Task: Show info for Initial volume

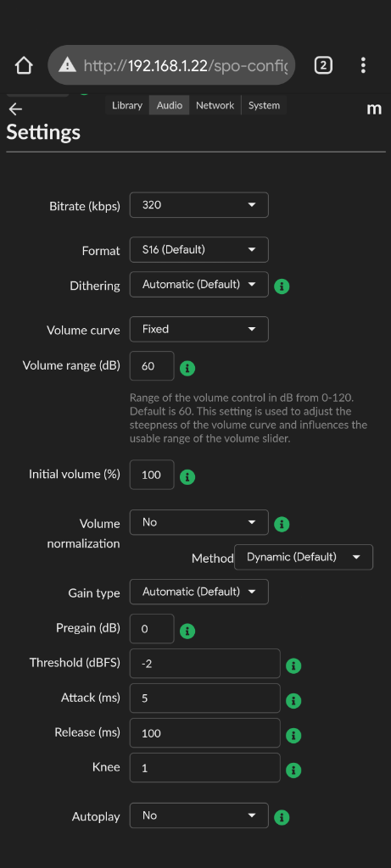Action: coord(187,476)
